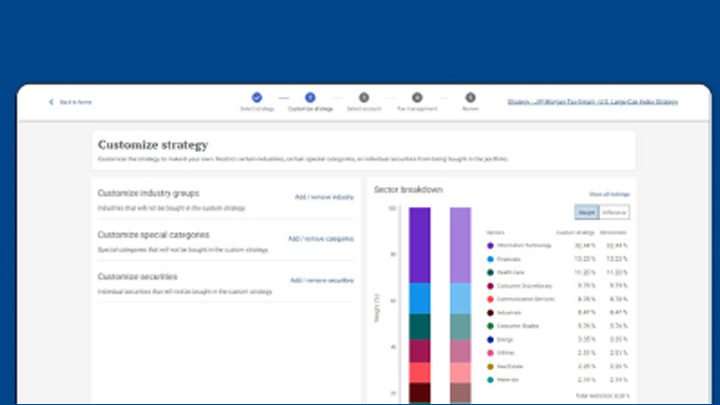This screenshot has width=720, height=405.
Task: Click the completed Select strategy step checkmark
Action: 257,97
